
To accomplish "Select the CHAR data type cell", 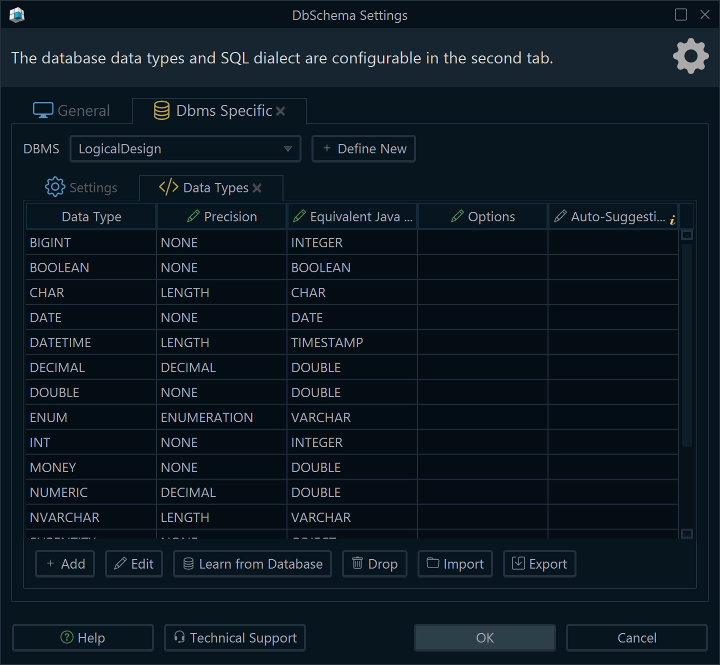I will [91, 293].
